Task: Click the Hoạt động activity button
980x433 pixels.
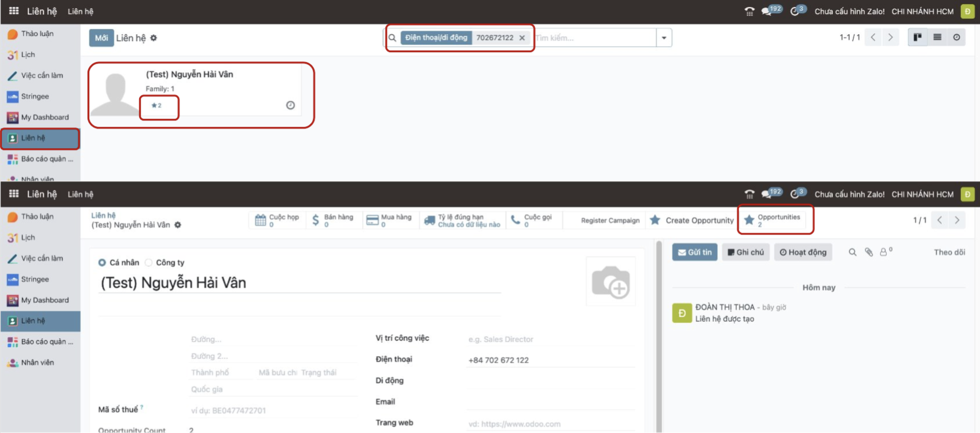Action: click(803, 252)
